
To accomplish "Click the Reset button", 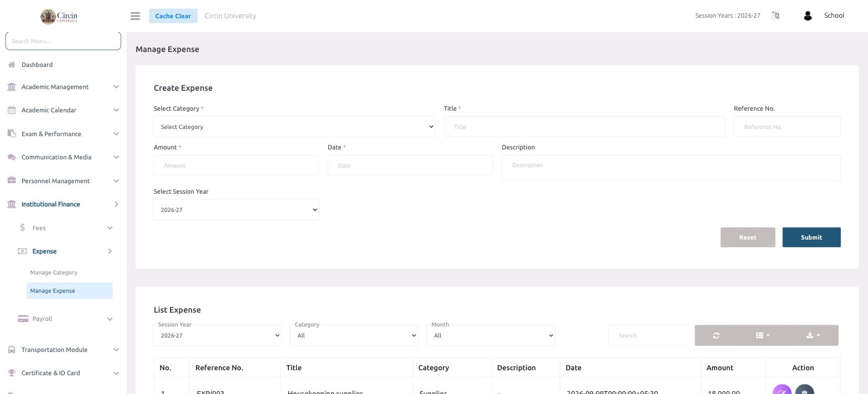I will [x=747, y=237].
